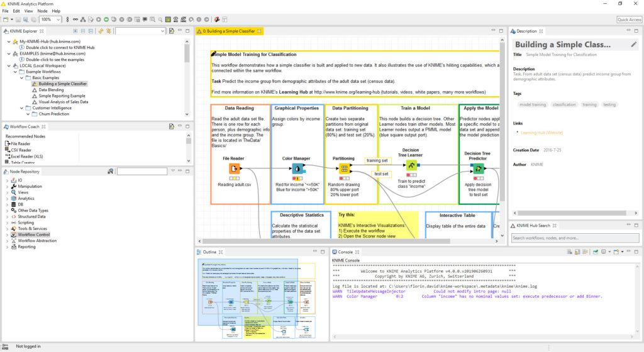Open the Help menu
The height and width of the screenshot is (352, 644).
click(56, 11)
